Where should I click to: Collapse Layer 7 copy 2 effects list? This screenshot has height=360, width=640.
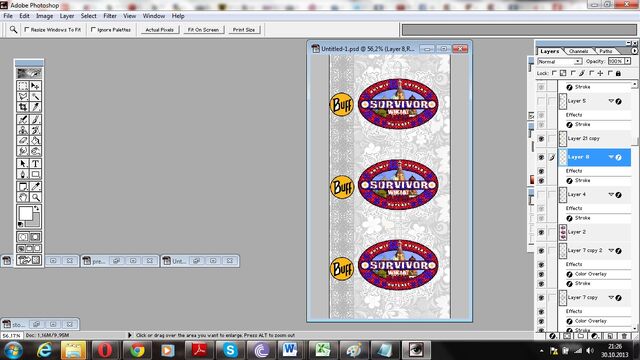tap(611, 250)
